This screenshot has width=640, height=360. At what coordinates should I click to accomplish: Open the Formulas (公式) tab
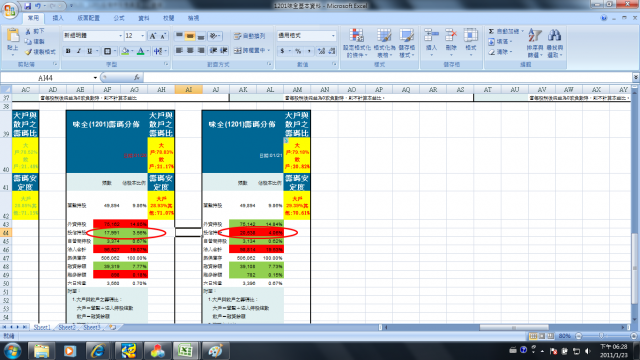[x=119, y=18]
